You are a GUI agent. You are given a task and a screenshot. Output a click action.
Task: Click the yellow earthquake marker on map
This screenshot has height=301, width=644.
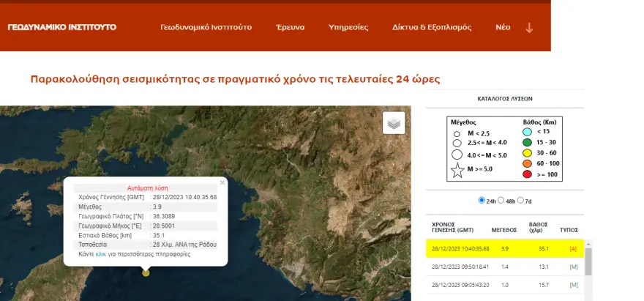[x=146, y=272]
